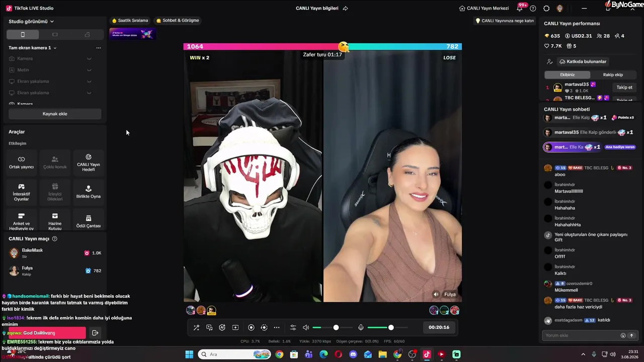Open CANLI Yayın Merkezi
The image size is (644, 362).
coord(484,8)
